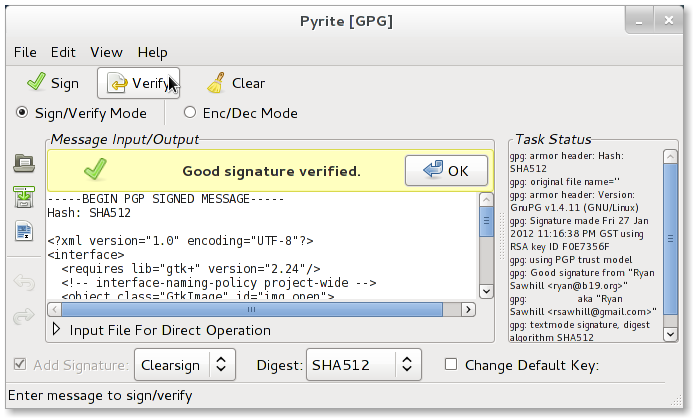Click 'Sawhill <rsawhill@gmail.com>' status line
This screenshot has width=693, height=418.
[x=583, y=312]
